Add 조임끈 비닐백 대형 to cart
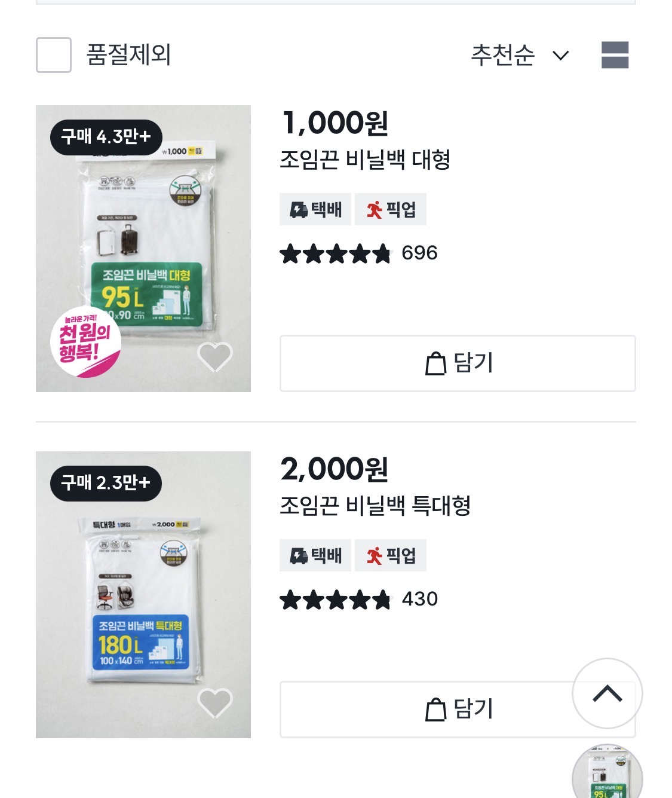This screenshot has height=798, width=672. tap(458, 363)
